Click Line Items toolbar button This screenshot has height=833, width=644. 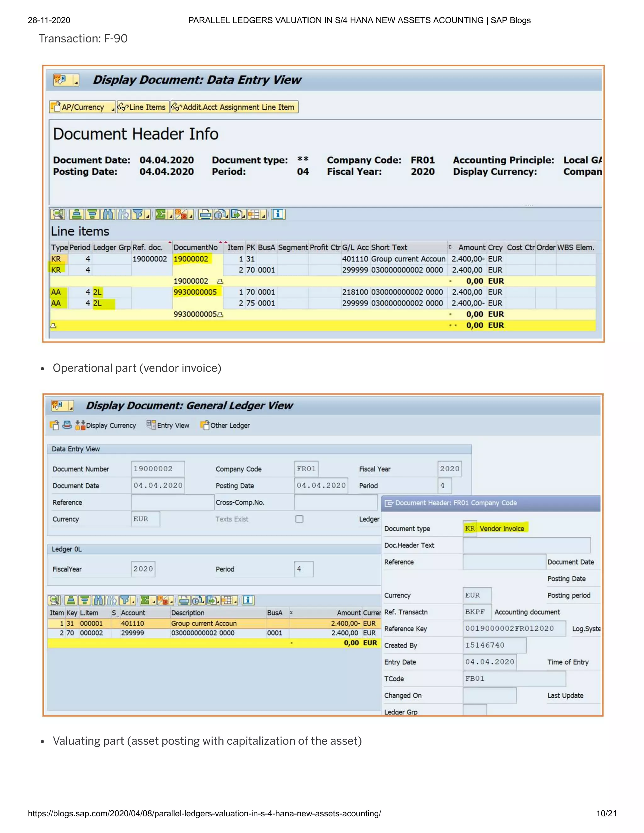[143, 107]
